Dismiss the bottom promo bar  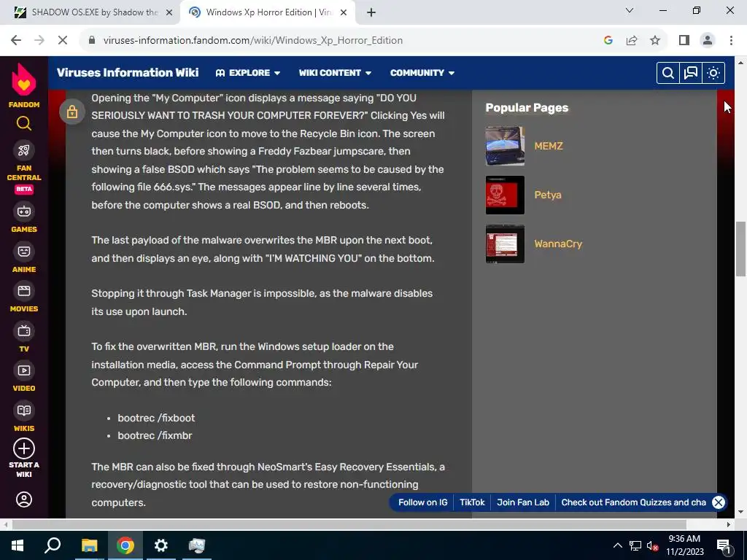click(x=719, y=502)
